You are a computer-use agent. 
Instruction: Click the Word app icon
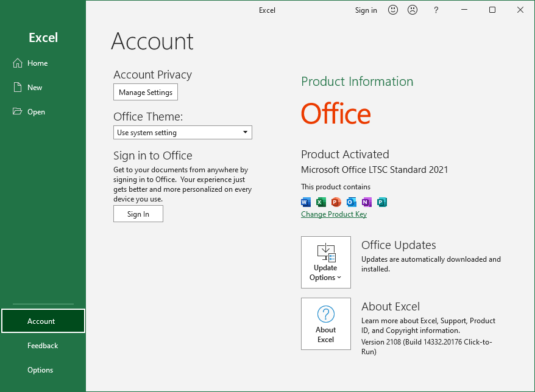point(306,202)
